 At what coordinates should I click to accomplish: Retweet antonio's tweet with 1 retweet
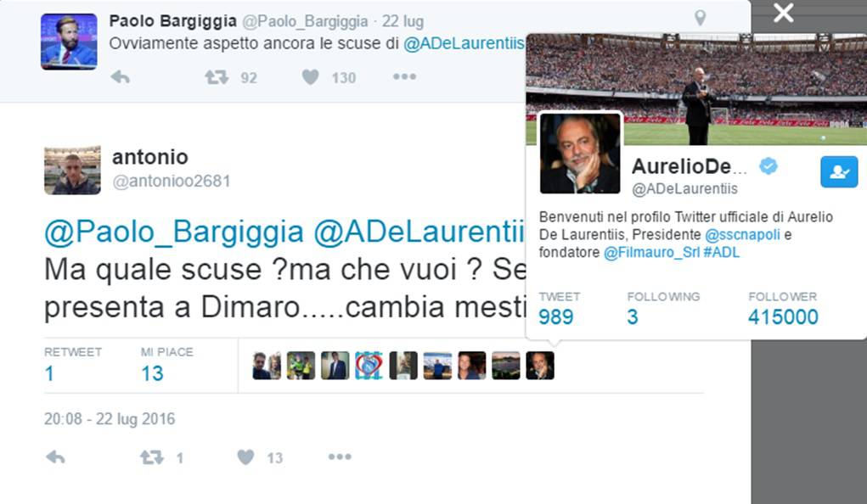[x=151, y=457]
